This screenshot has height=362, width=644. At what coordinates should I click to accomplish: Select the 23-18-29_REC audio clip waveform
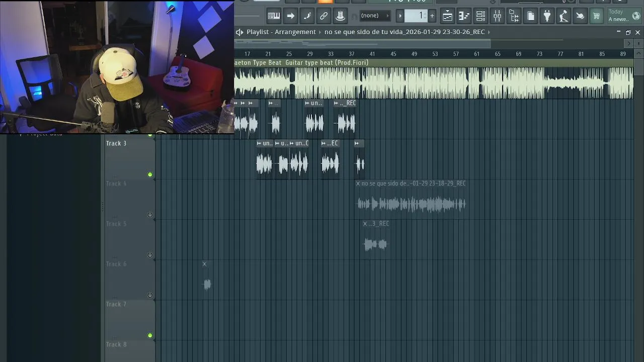(412, 204)
